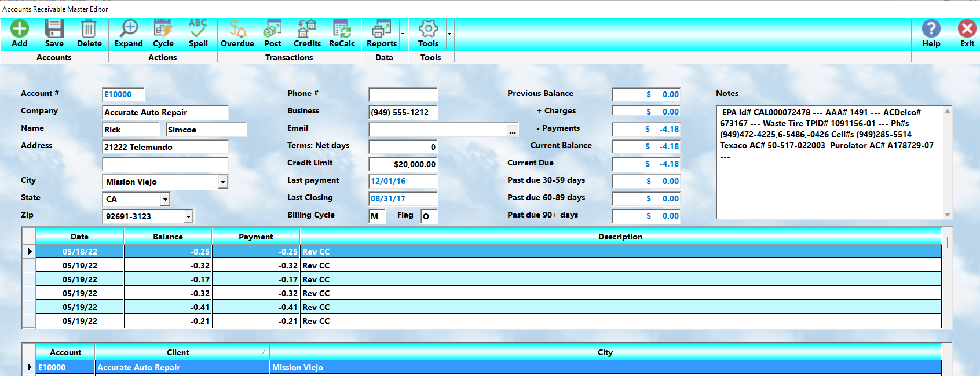This screenshot has height=376, width=980.
Task: Open the Tools gear icon
Action: point(429,34)
